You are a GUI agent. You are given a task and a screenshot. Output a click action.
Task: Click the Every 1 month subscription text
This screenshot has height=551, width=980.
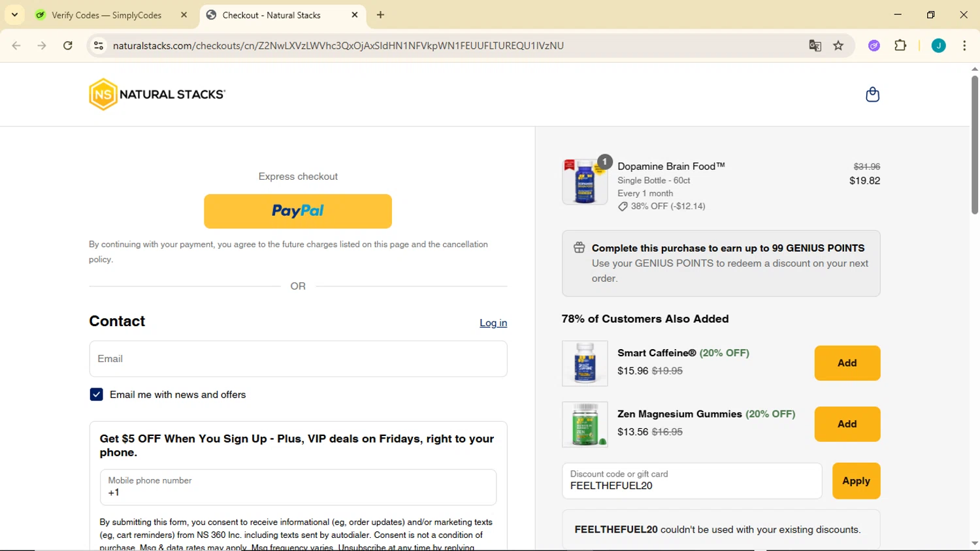tap(645, 193)
